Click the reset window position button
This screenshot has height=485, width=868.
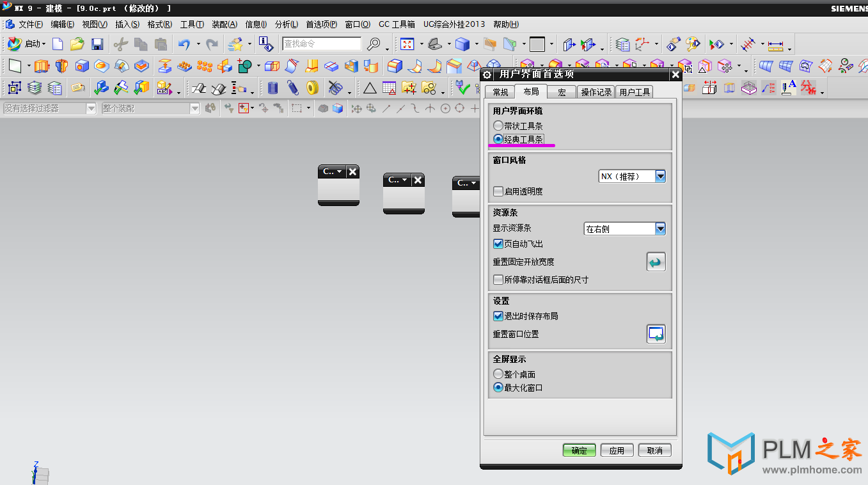click(656, 334)
